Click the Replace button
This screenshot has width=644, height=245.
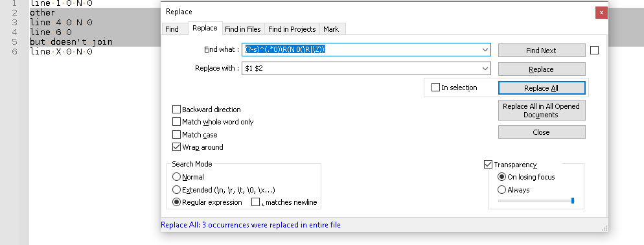point(542,69)
